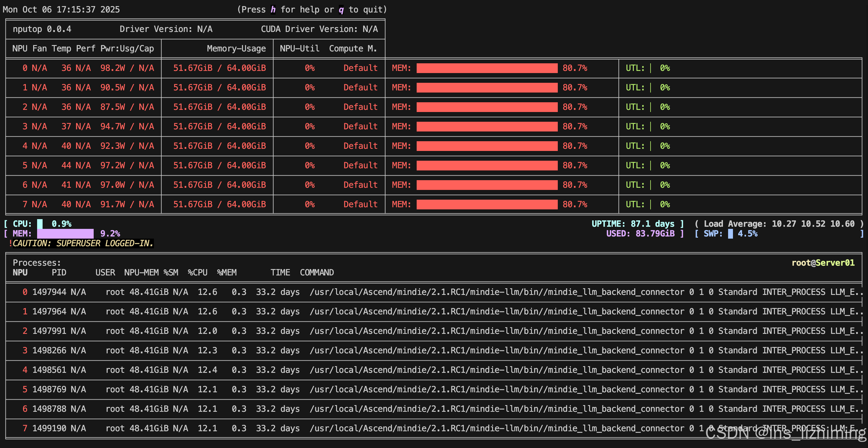Click the COMMAND column header
This screenshot has height=448, width=868.
317,272
